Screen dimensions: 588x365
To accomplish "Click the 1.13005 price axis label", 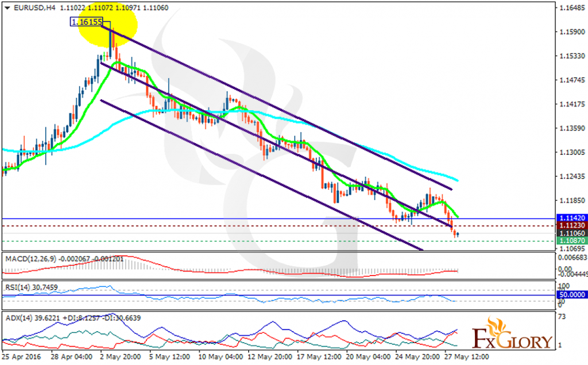I will pos(572,152).
